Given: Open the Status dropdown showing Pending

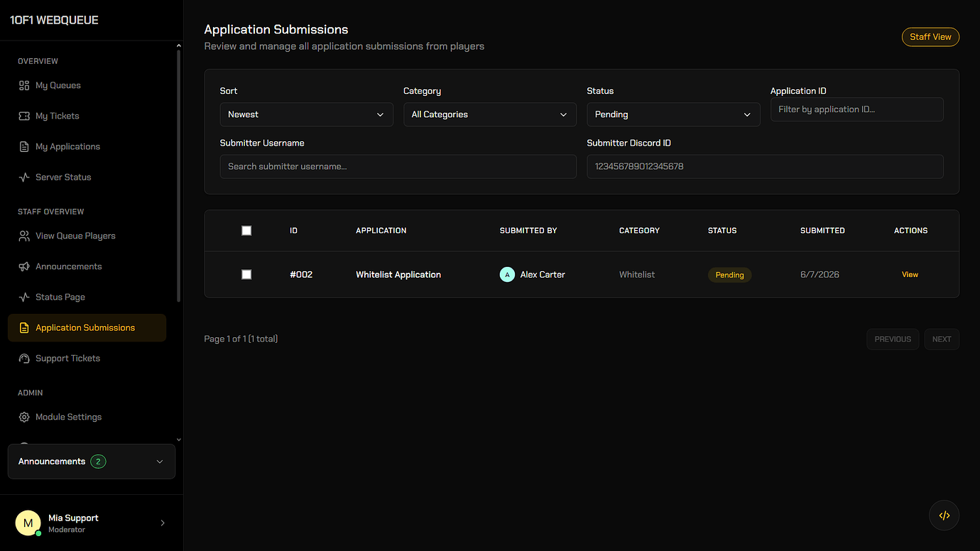Looking at the screenshot, I should point(673,114).
